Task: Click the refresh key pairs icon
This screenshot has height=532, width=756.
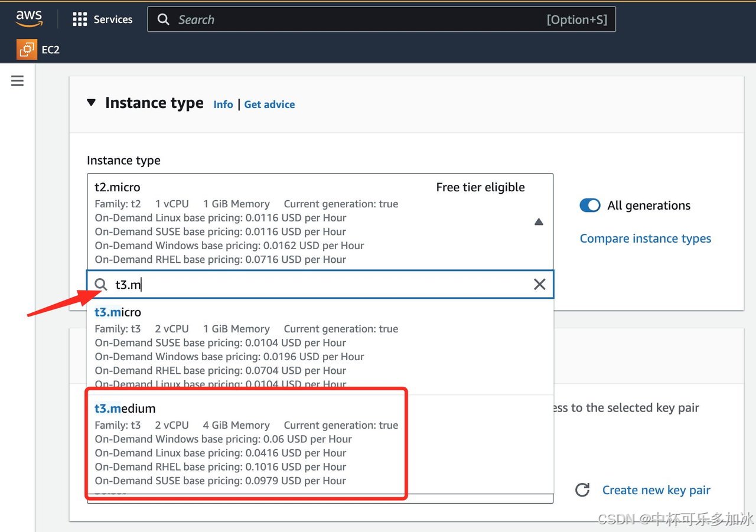Action: coord(582,490)
